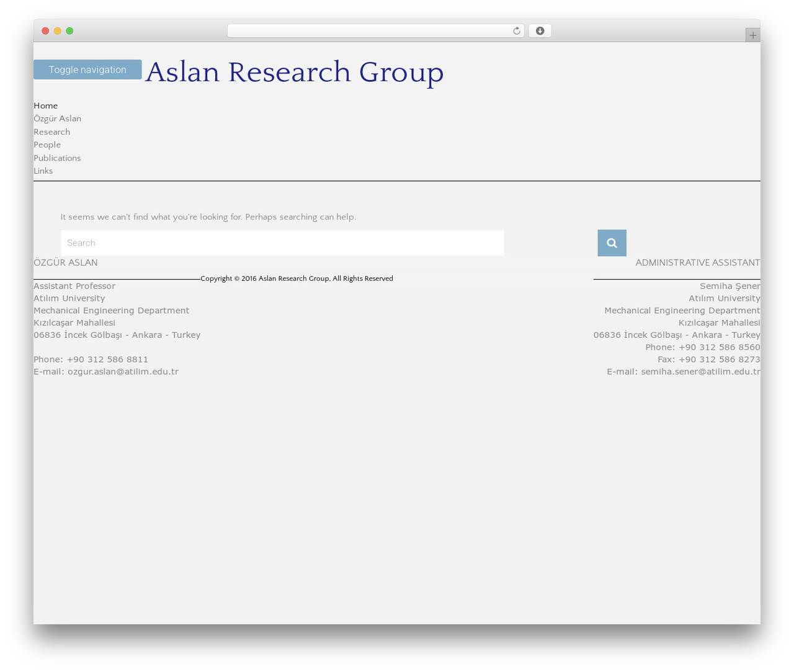This screenshot has width=794, height=672.
Task: Select the name Semiha Şener
Action: point(730,286)
